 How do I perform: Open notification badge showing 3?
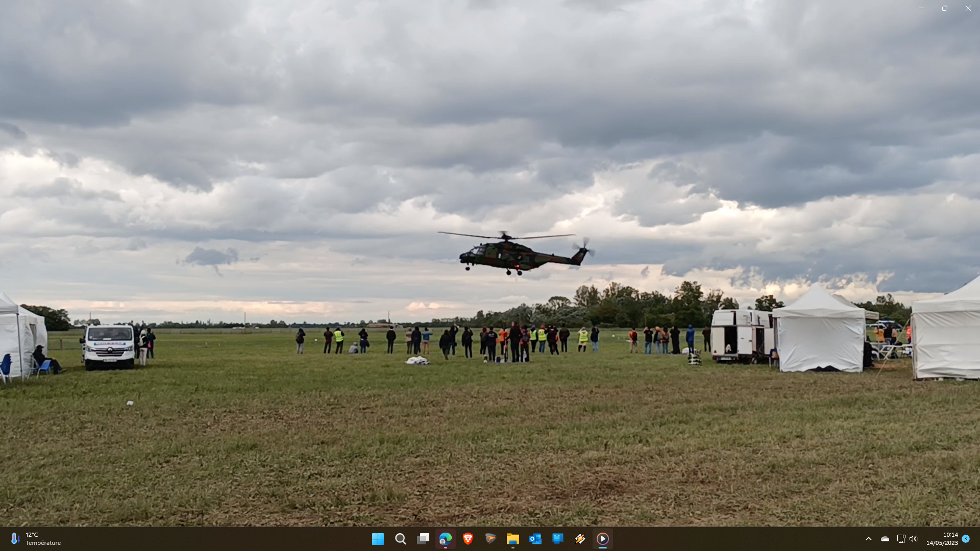click(x=966, y=539)
